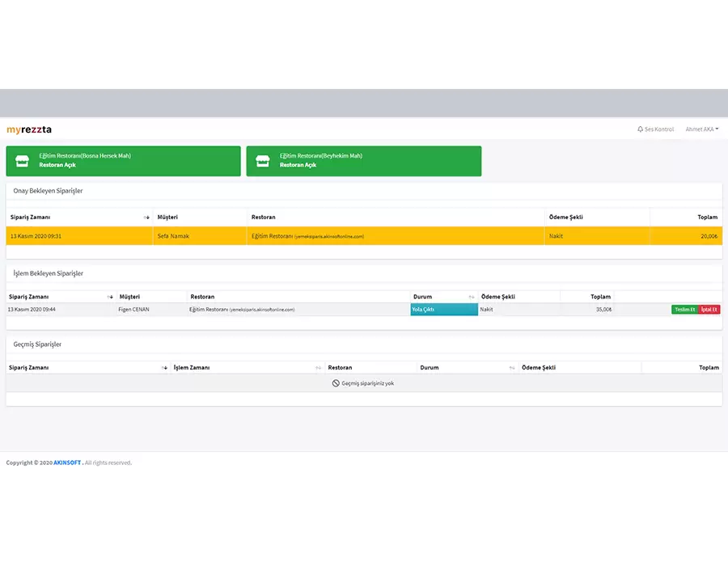Image resolution: width=728 pixels, height=566 pixels.
Task: Click the myrezzta logo
Action: pyautogui.click(x=29, y=129)
